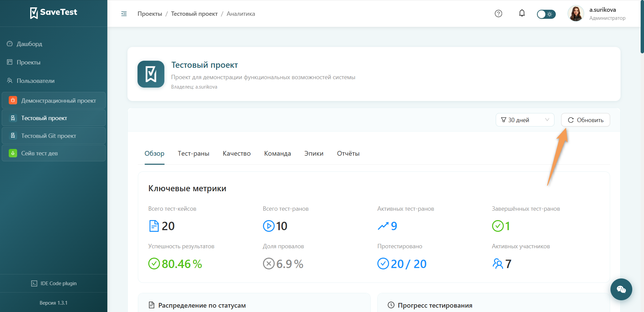Open IDE Code plugin link
Viewport: 644px width, 312px height.
[x=54, y=283]
